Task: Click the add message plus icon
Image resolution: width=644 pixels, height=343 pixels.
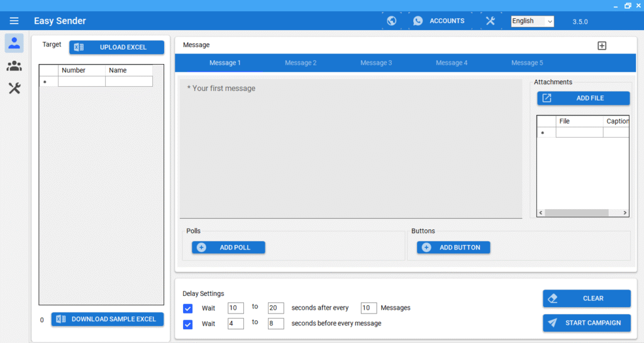Action: [x=602, y=45]
